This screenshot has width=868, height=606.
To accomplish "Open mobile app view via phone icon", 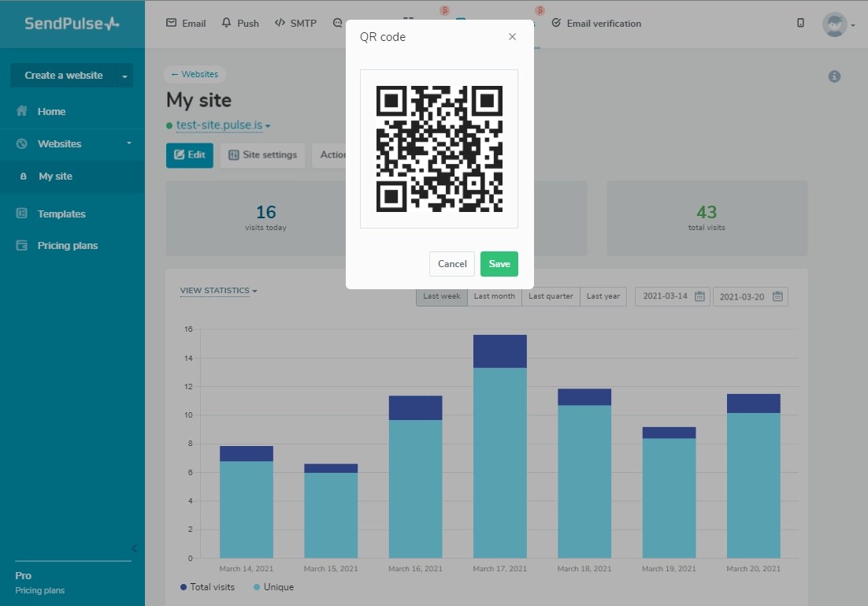I will [x=800, y=23].
